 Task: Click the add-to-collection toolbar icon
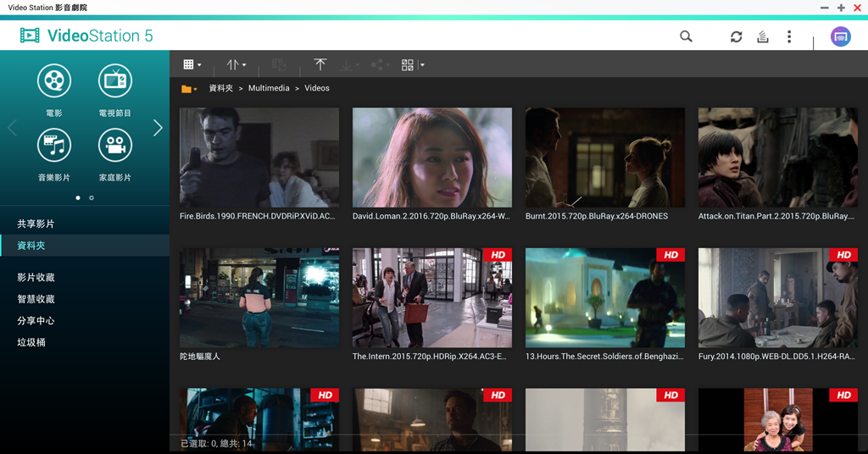279,64
